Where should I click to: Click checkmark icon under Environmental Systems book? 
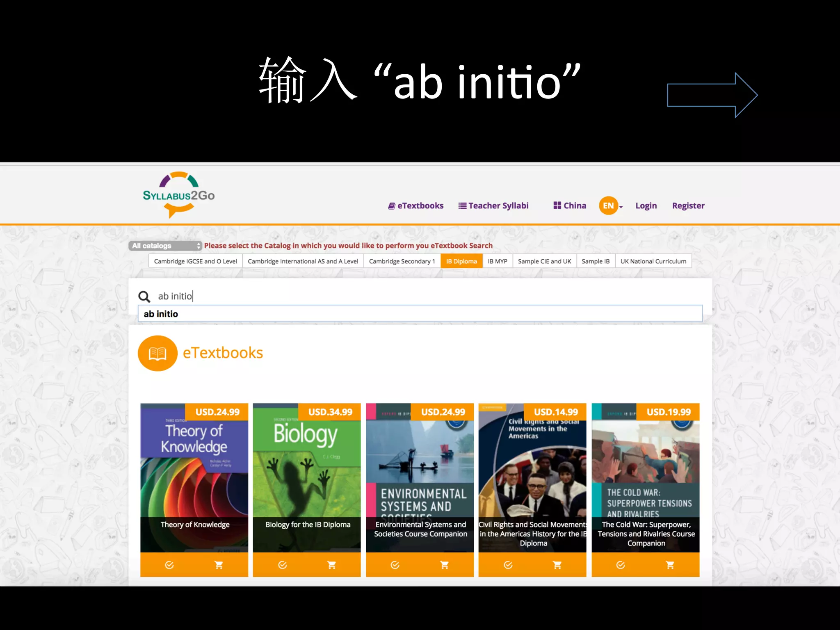pyautogui.click(x=395, y=565)
